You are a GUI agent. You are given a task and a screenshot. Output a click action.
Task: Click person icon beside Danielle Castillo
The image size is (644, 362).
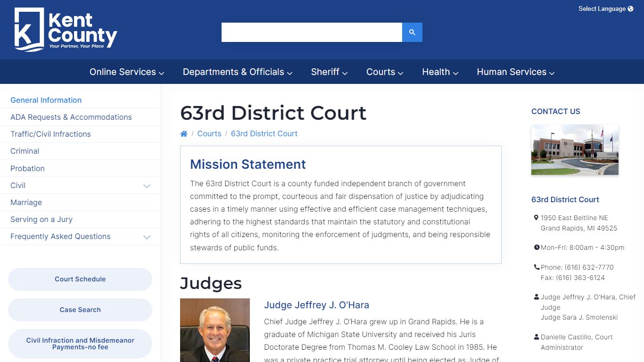pos(537,337)
